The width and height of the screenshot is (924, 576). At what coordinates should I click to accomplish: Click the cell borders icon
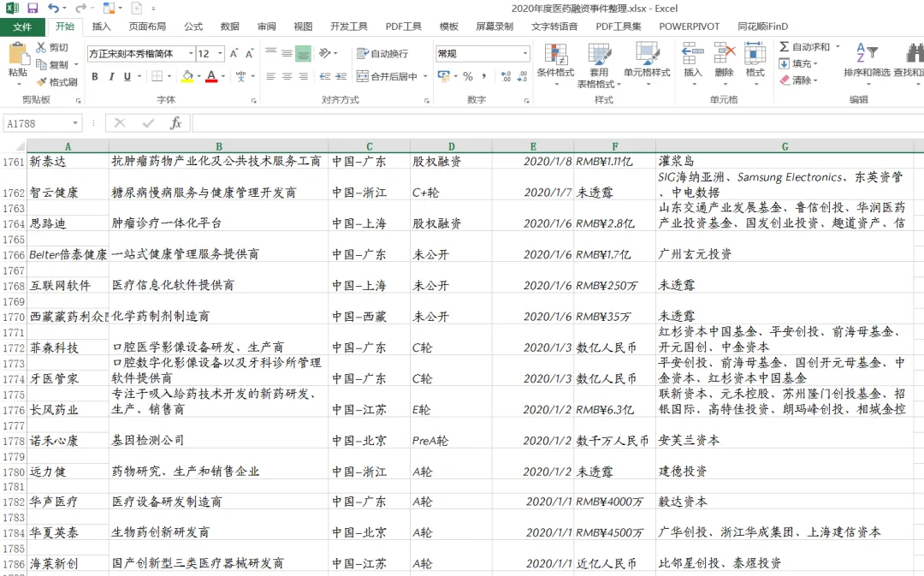pyautogui.click(x=157, y=76)
